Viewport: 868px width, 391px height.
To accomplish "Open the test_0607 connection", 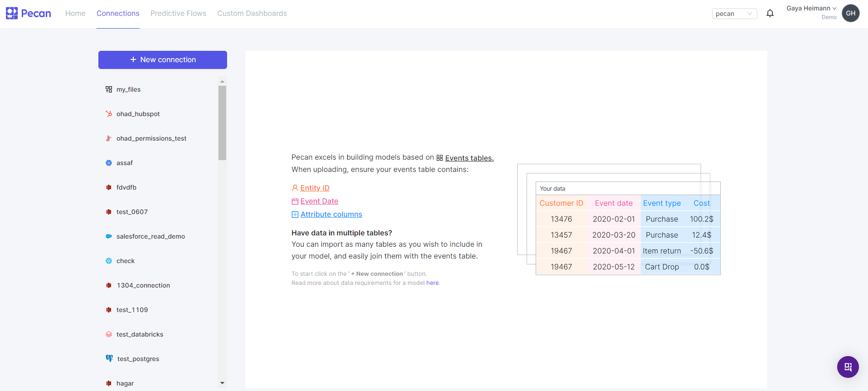I will tap(132, 212).
